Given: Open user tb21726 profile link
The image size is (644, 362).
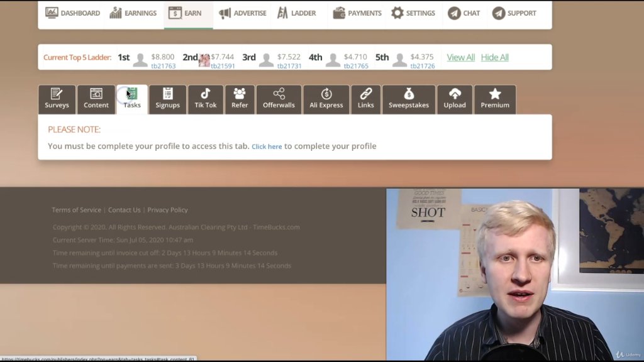Looking at the screenshot, I should (422, 66).
